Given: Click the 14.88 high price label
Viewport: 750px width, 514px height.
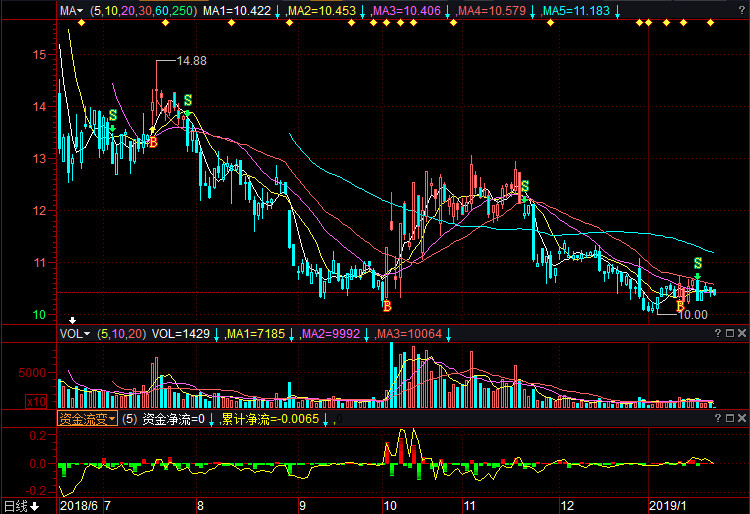Looking at the screenshot, I should tap(192, 61).
